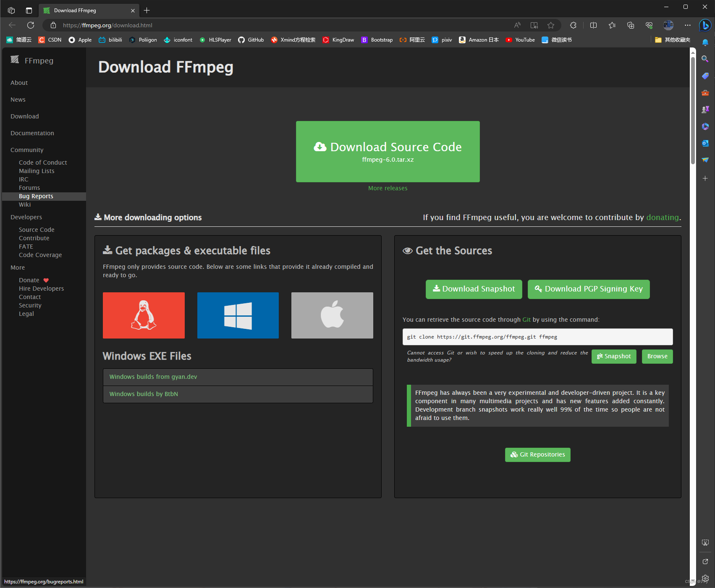This screenshot has height=588, width=715.
Task: Click the user profile avatar icon
Action: point(668,25)
